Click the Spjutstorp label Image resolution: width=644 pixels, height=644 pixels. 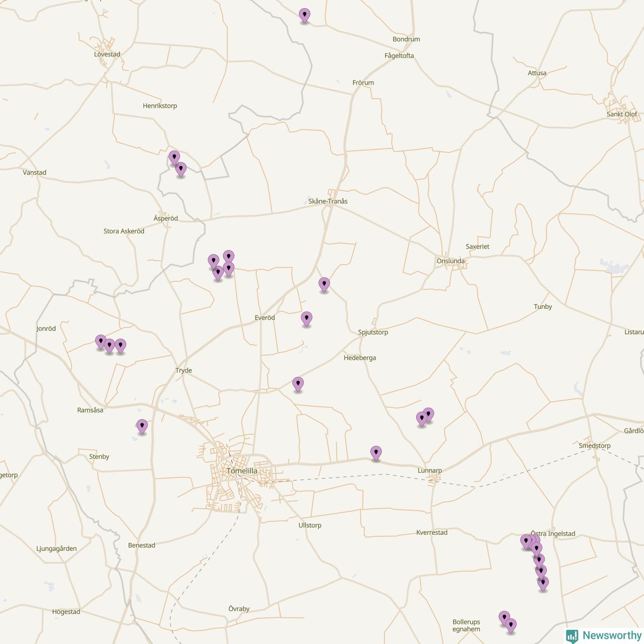tap(373, 333)
